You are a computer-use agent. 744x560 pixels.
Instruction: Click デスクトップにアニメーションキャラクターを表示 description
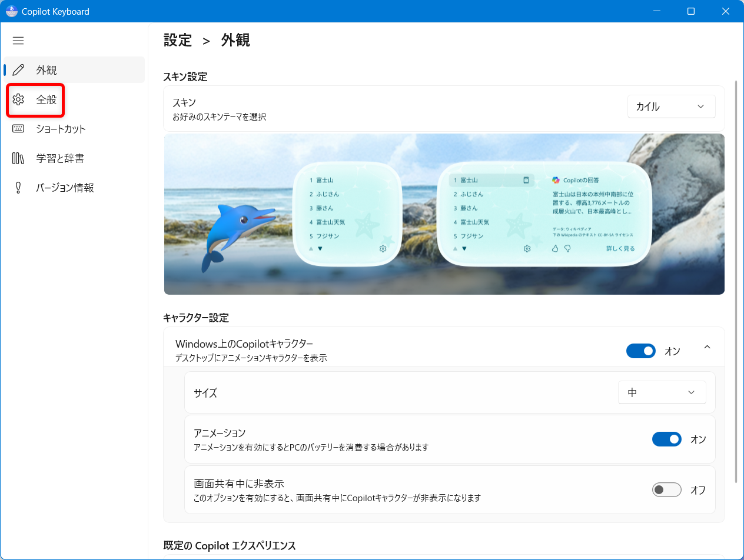tap(251, 358)
